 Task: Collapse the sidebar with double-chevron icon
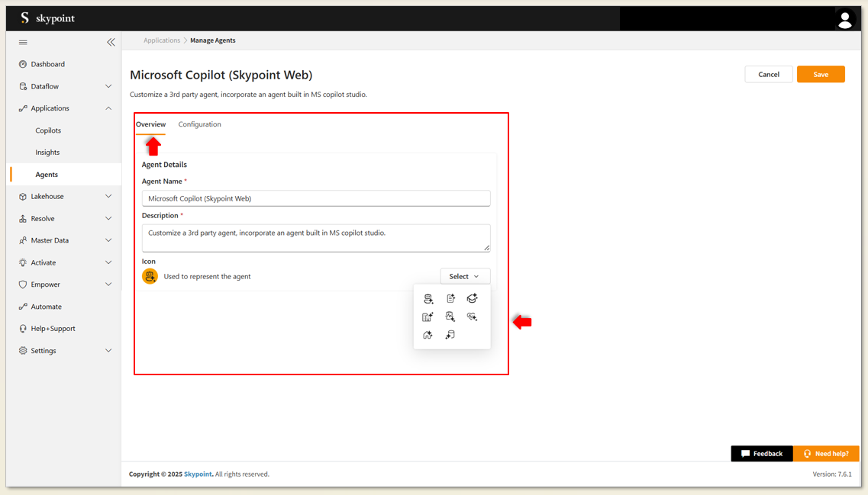coord(111,42)
